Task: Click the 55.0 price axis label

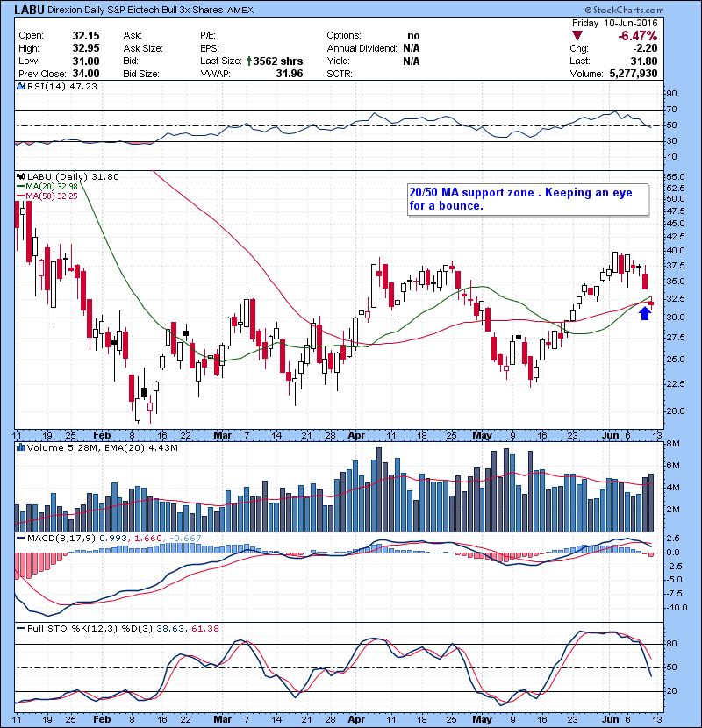Action: tap(676, 176)
